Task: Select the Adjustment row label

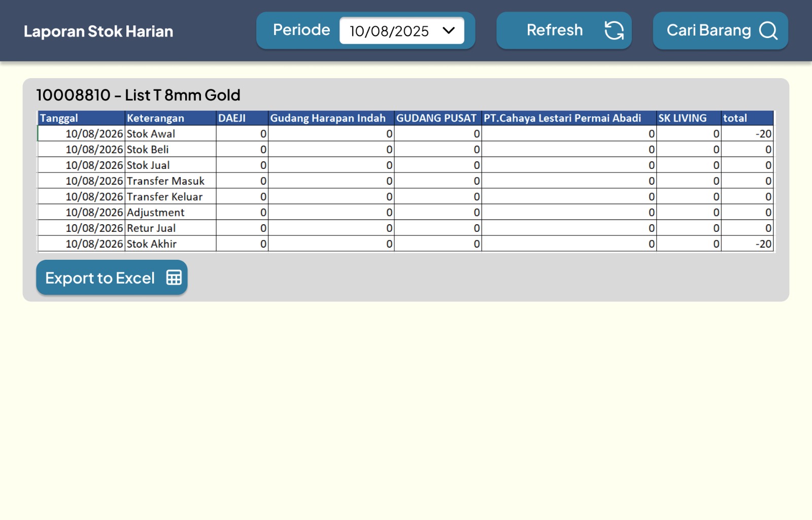Action: [x=155, y=213]
